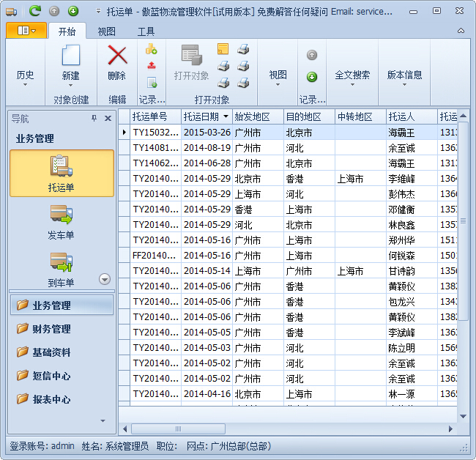Image resolution: width=476 pixels, height=460 pixels.
Task: Close the 导航 navigation panel
Action: coord(108,119)
